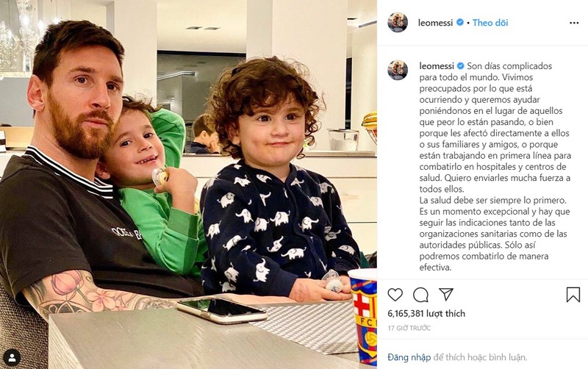This screenshot has height=369, width=588.
Task: Follow the account via Theo dõi
Action: (x=490, y=23)
